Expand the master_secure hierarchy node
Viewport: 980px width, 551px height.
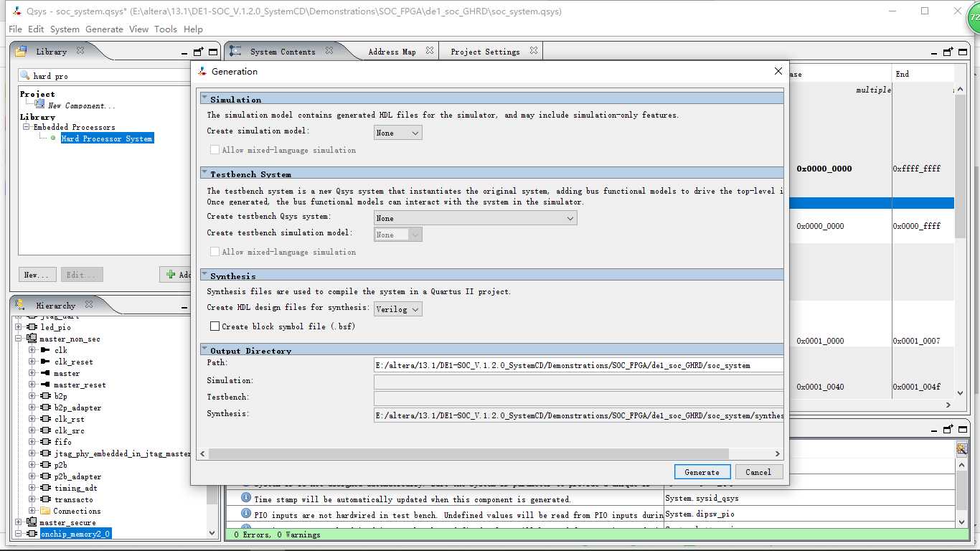click(19, 522)
